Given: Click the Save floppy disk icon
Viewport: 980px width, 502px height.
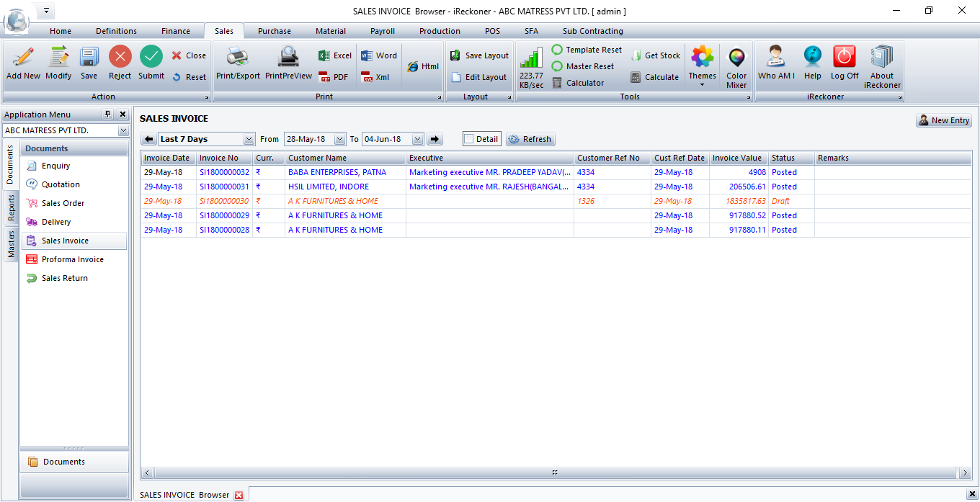Looking at the screenshot, I should pos(89,58).
